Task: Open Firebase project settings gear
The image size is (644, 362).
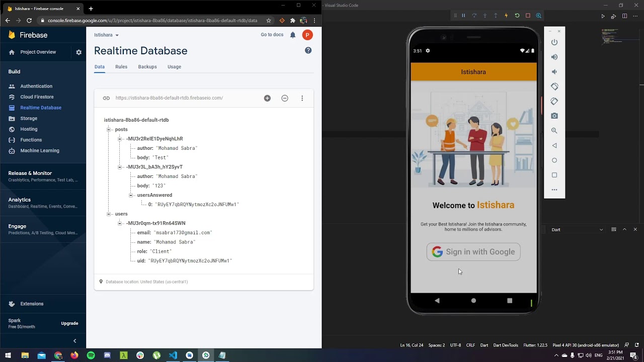Action: pos(78,52)
